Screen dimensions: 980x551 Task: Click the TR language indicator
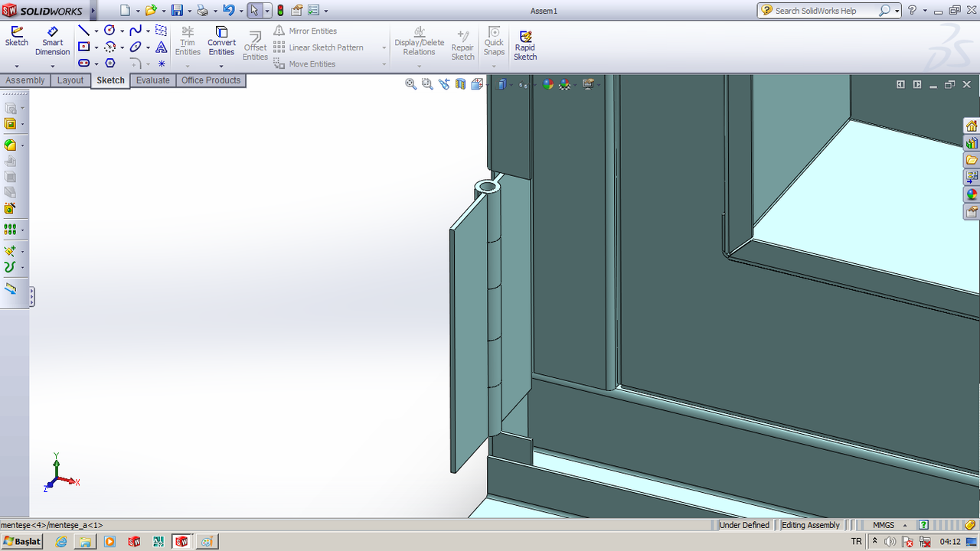pyautogui.click(x=856, y=541)
